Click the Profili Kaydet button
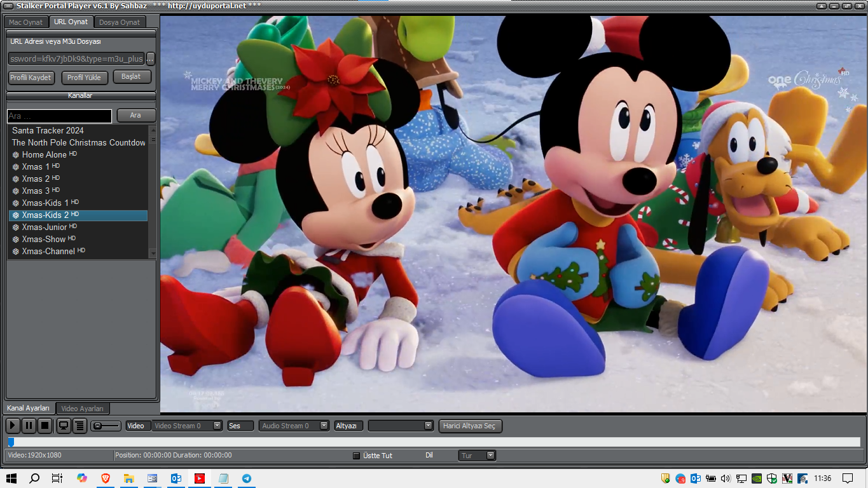This screenshot has width=868, height=488. [31, 78]
